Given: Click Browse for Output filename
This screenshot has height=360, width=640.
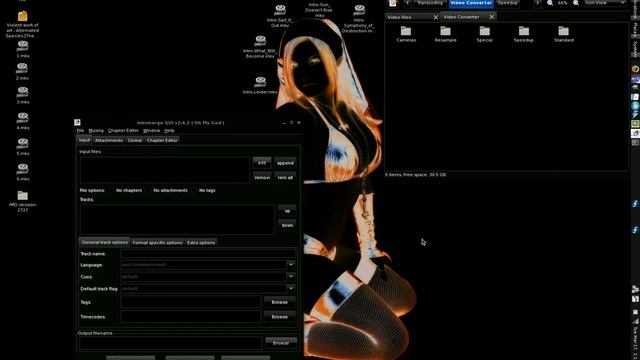Looking at the screenshot, I should pos(281,343).
